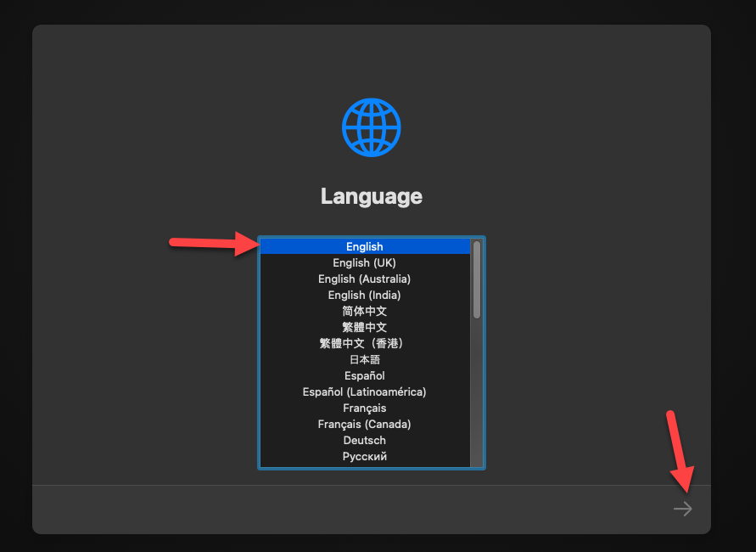This screenshot has width=756, height=552.
Task: Select English in the language list
Action: (x=364, y=246)
